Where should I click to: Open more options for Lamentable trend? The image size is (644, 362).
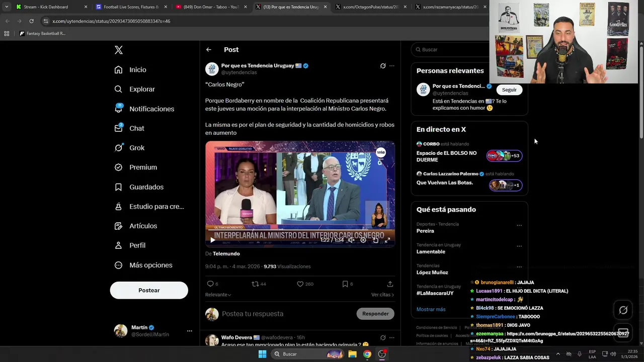point(519,246)
